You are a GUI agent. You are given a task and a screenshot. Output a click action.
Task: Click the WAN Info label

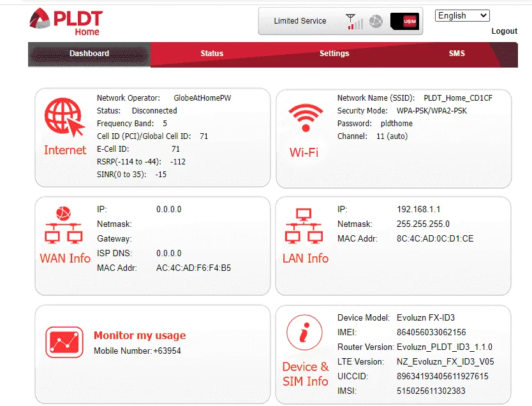pyautogui.click(x=65, y=258)
